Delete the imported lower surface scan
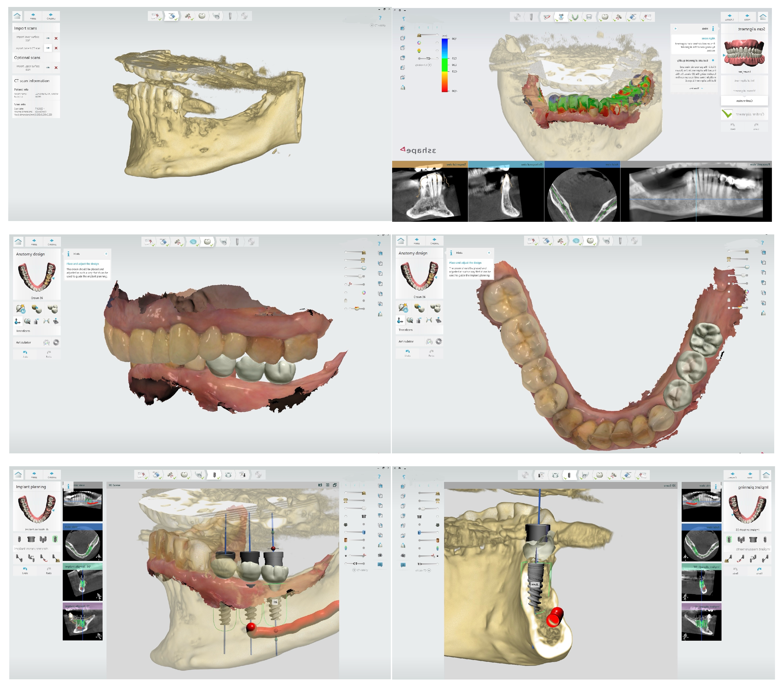784x687 pixels. (x=56, y=38)
